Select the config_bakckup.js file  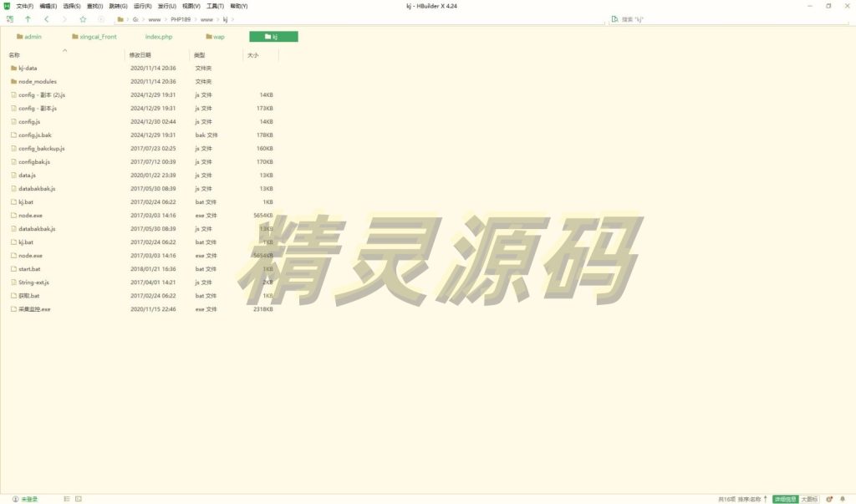(42, 149)
